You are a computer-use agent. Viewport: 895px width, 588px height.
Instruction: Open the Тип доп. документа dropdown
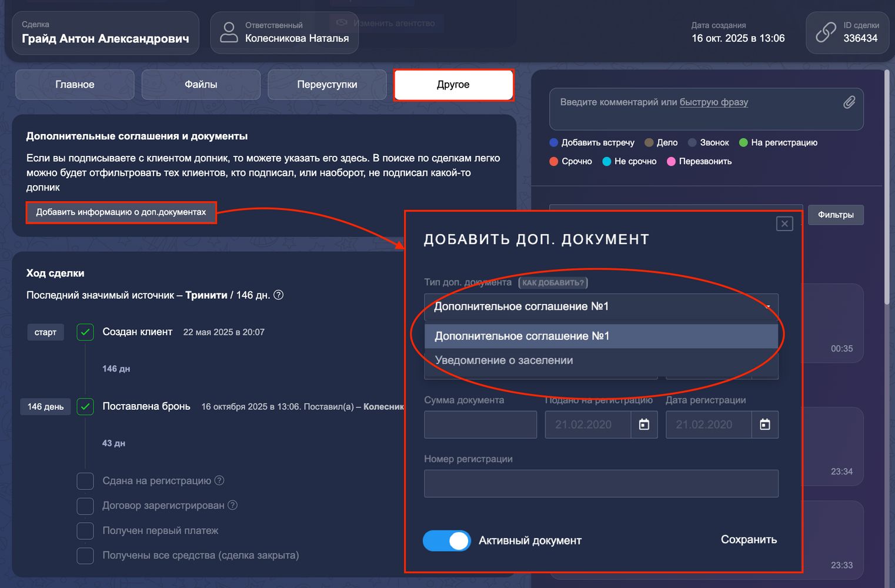point(601,306)
